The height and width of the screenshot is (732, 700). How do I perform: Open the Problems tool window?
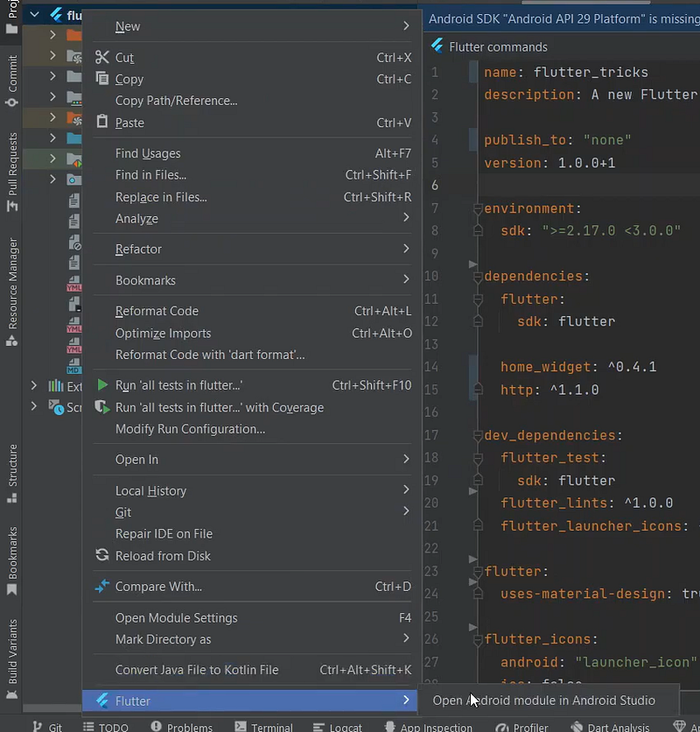click(x=181, y=727)
